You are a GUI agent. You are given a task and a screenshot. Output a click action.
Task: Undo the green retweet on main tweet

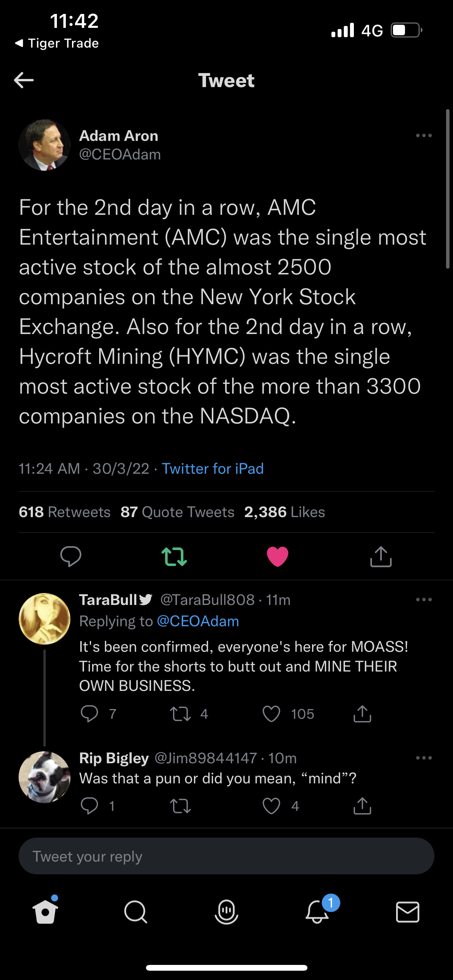[x=174, y=557]
